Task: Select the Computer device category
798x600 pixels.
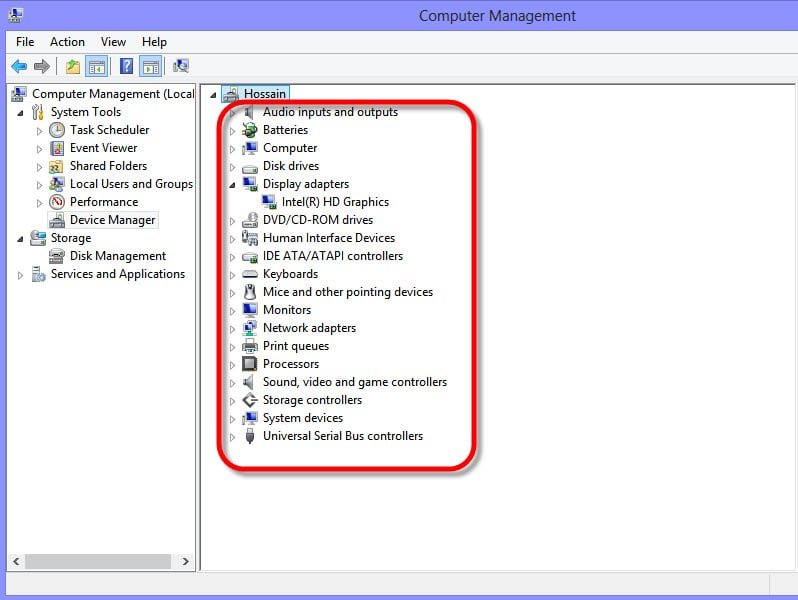Action: (x=290, y=148)
